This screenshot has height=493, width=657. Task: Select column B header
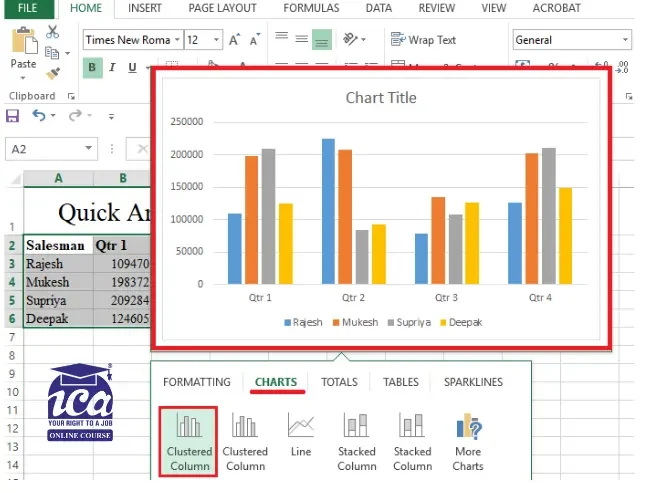(x=122, y=178)
